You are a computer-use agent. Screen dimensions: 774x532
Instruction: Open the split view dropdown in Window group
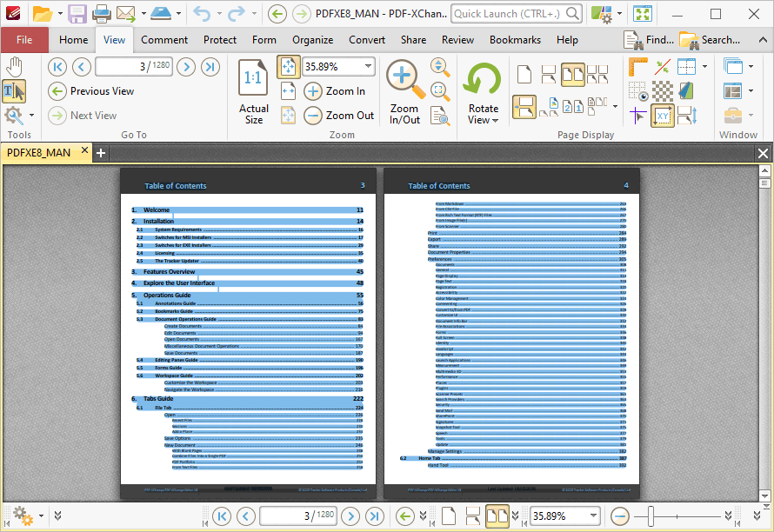click(x=751, y=90)
